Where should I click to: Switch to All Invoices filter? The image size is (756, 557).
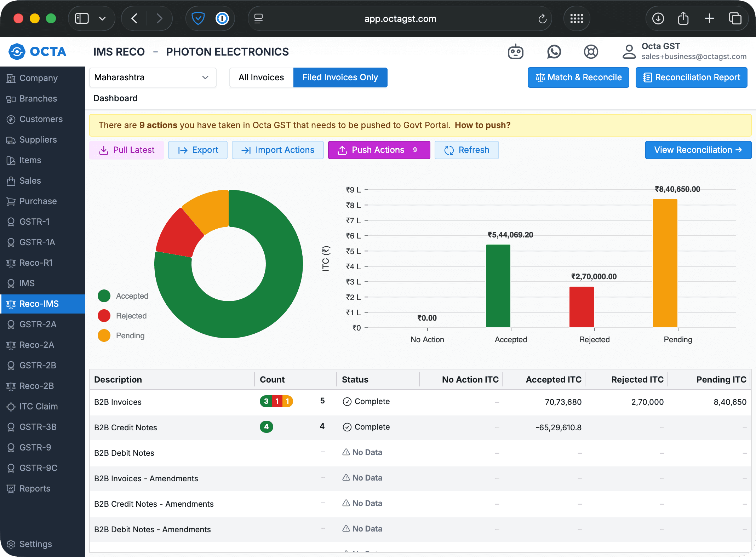(261, 77)
